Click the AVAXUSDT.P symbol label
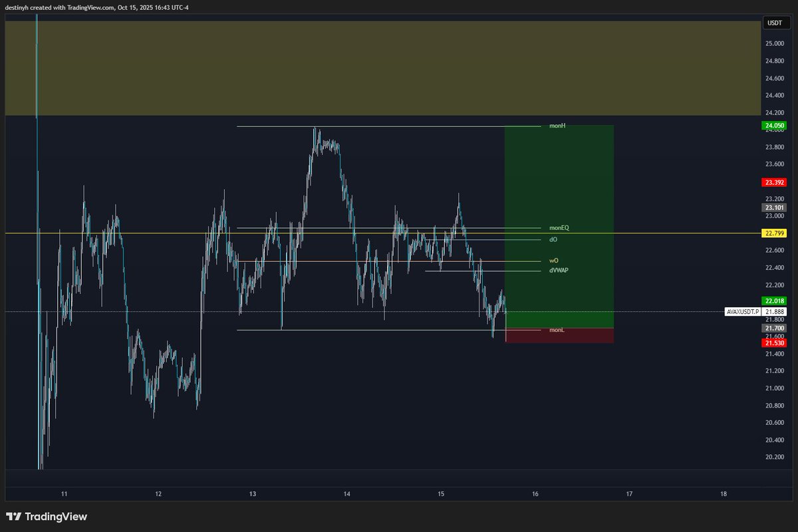Screen dimensions: 798x532 pyautogui.click(x=743, y=312)
